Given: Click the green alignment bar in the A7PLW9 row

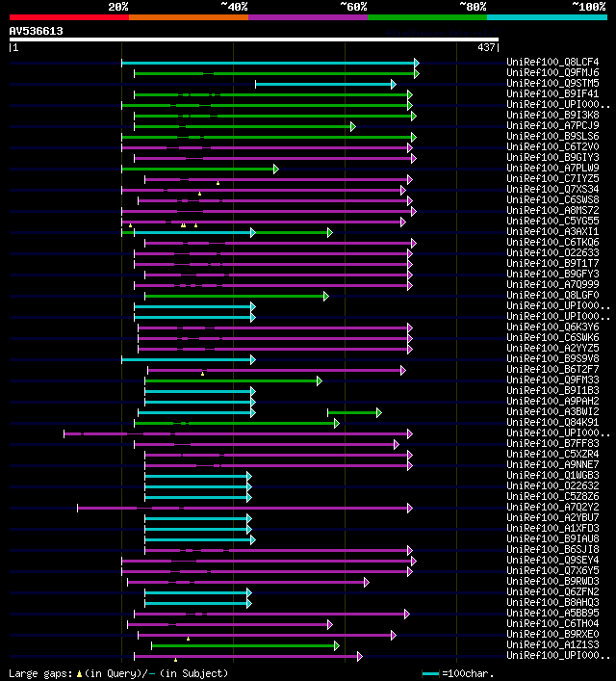Looking at the screenshot, I should pos(199,169).
